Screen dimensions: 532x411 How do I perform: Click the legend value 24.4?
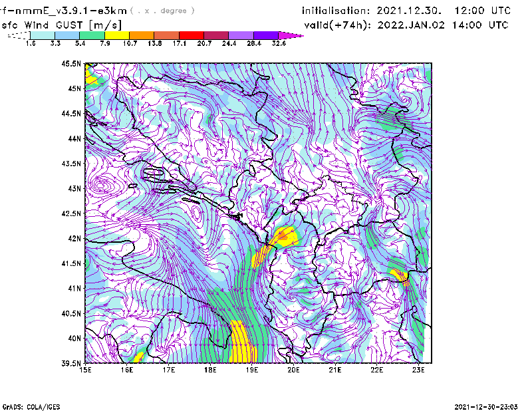click(x=229, y=43)
